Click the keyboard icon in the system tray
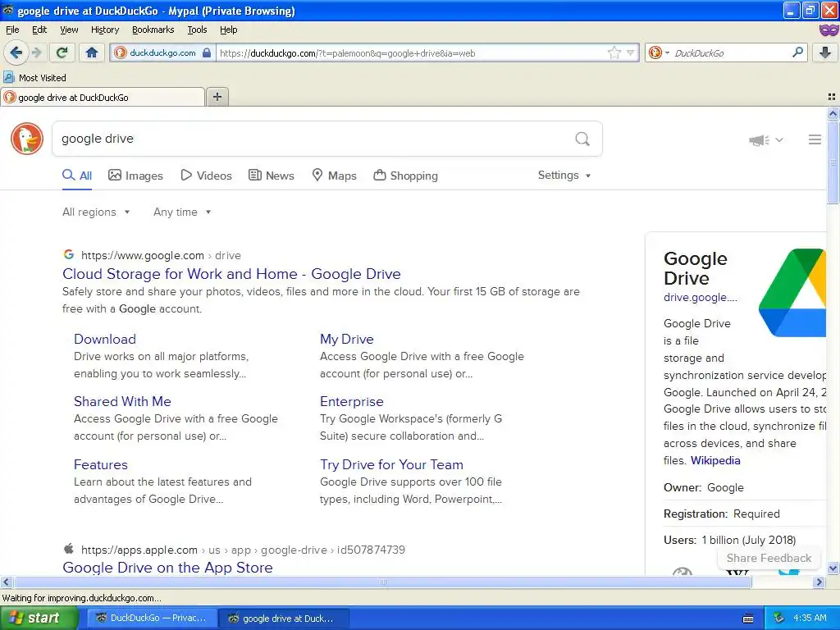840x630 pixels. pyautogui.click(x=748, y=619)
